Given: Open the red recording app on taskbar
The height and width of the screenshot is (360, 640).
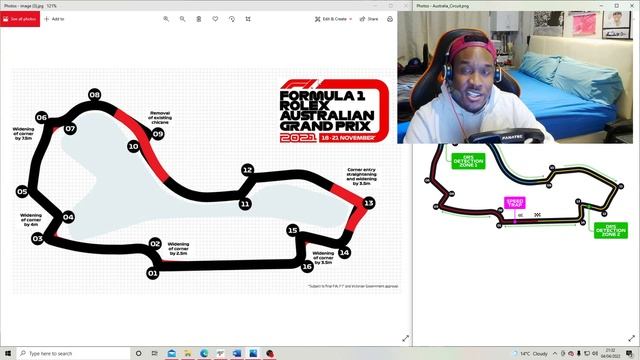Looking at the screenshot, I should tap(270, 353).
